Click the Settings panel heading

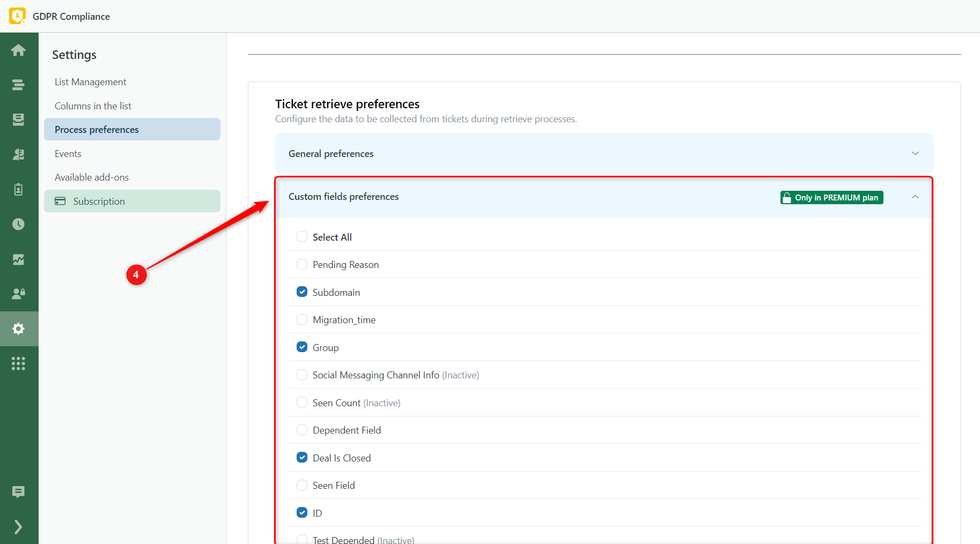[x=74, y=55]
